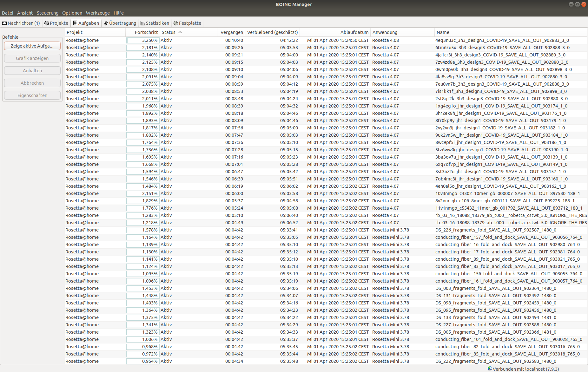Sort by Verbleibend (geschätzt) column header

click(272, 32)
